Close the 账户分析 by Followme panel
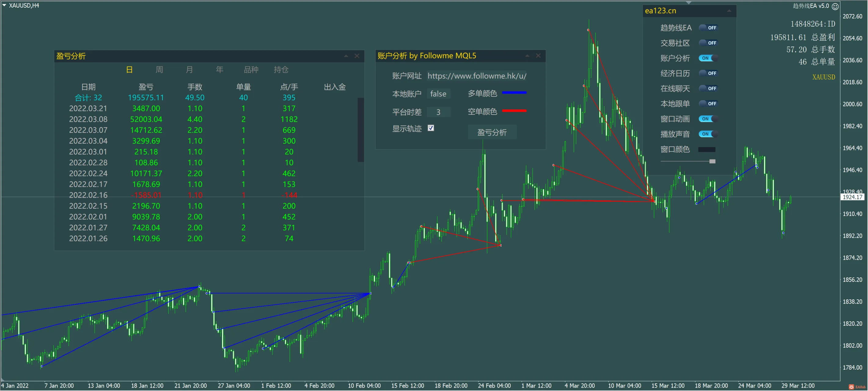The width and height of the screenshot is (868, 391). point(538,56)
